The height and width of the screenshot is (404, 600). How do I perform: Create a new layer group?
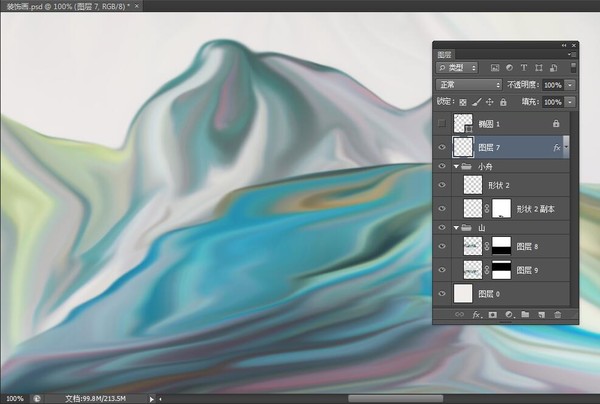525,314
